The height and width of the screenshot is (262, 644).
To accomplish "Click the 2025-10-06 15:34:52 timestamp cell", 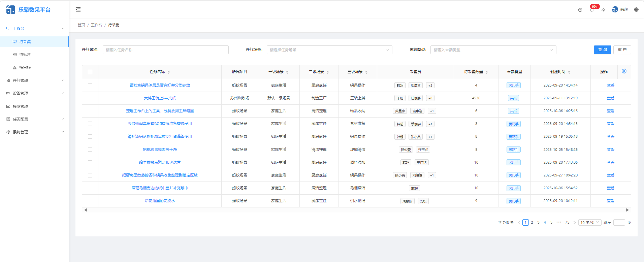I will (x=560, y=188).
